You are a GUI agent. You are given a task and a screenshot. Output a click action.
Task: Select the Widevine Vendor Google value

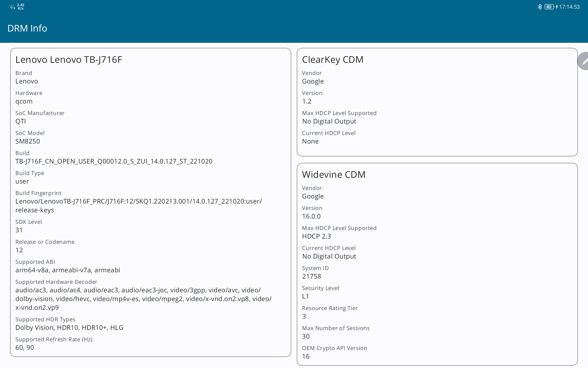[313, 196]
